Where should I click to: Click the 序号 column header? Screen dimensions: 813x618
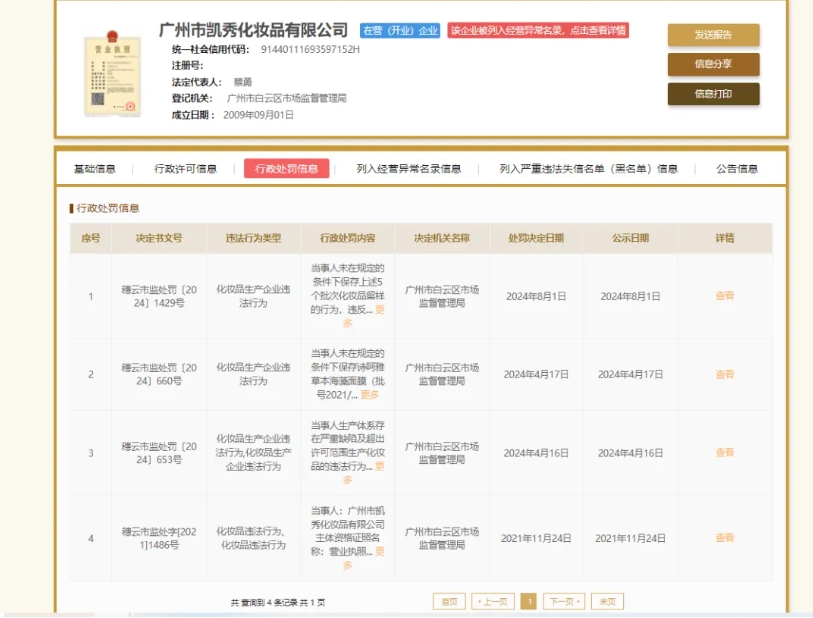tap(91, 238)
